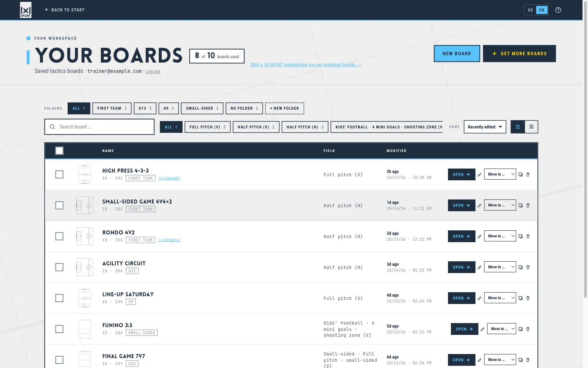Click the pencil icon for Agility Circuit

[x=480, y=267]
